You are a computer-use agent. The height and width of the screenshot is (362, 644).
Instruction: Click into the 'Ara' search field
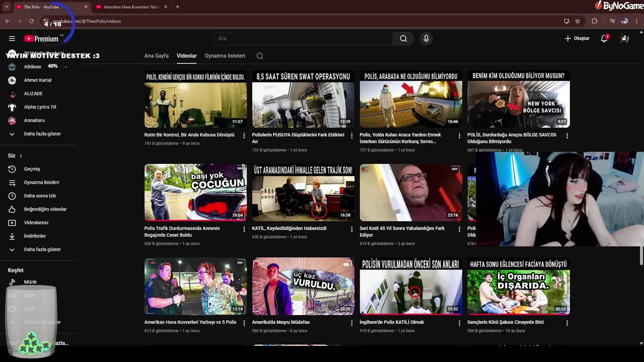(x=303, y=39)
